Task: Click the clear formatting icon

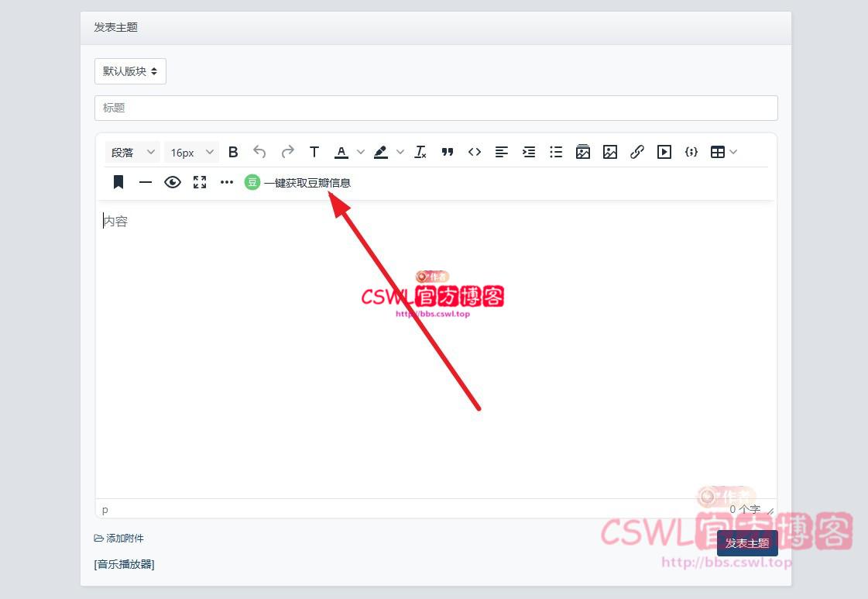Action: pyautogui.click(x=420, y=152)
